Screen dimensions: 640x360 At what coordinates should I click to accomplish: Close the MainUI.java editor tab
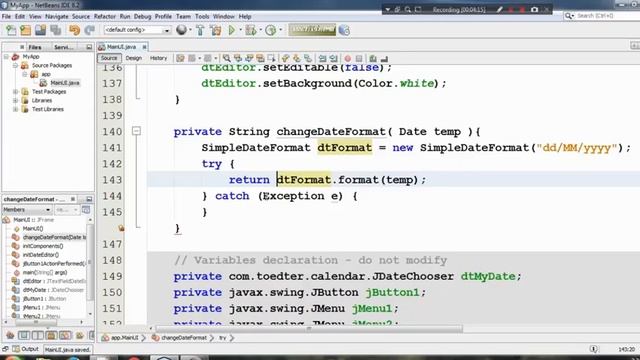tap(144, 47)
